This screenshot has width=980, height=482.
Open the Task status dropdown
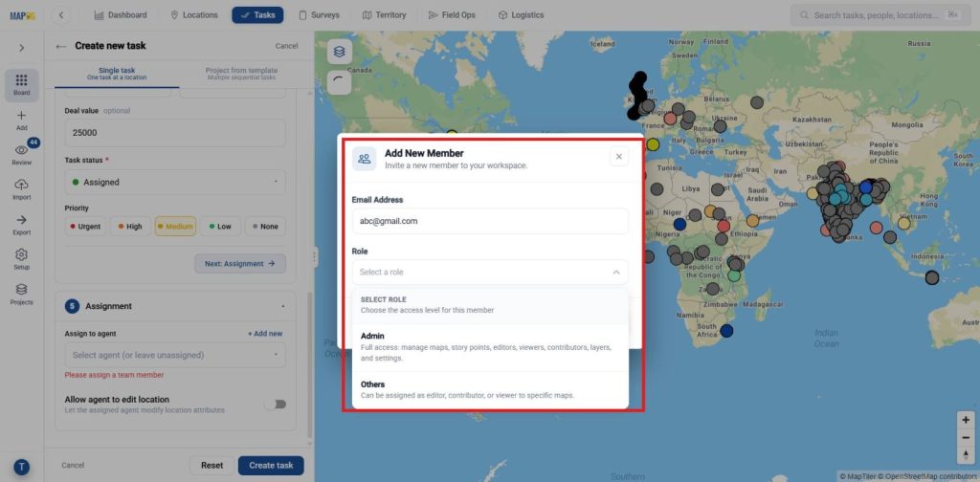175,182
